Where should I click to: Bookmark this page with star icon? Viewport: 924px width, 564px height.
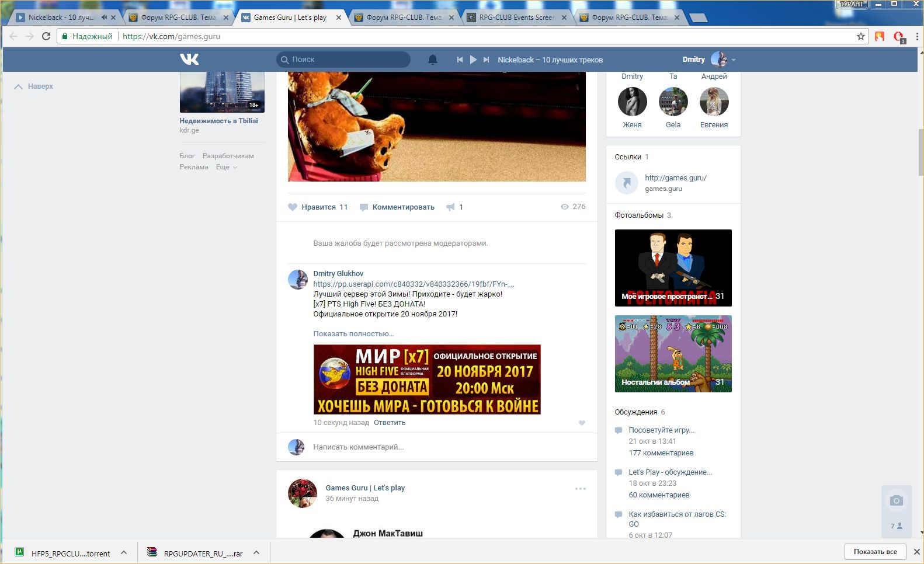point(860,36)
